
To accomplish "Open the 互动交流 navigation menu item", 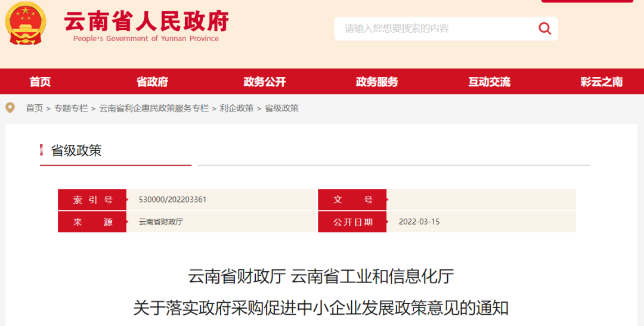I will [x=489, y=82].
